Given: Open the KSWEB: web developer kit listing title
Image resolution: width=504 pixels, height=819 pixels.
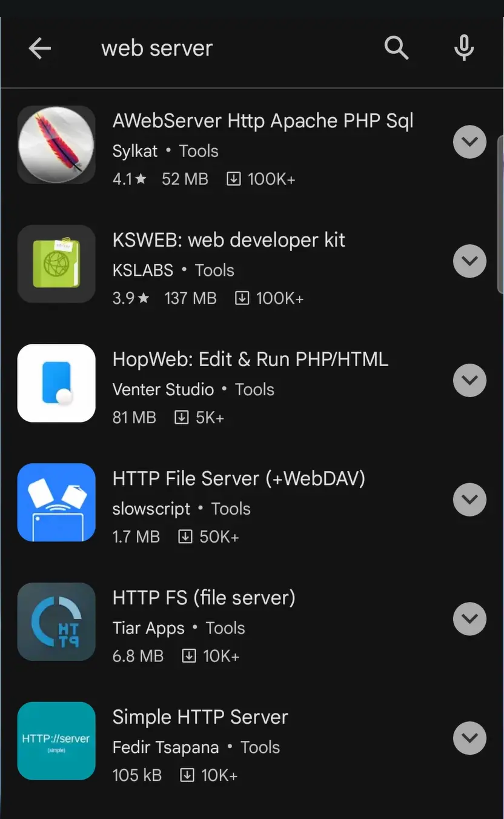Looking at the screenshot, I should point(229,240).
